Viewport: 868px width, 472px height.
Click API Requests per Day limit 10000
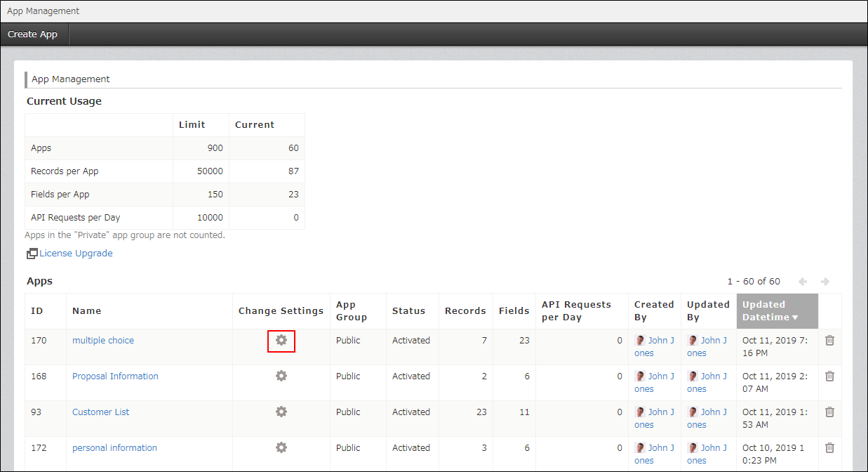point(210,217)
